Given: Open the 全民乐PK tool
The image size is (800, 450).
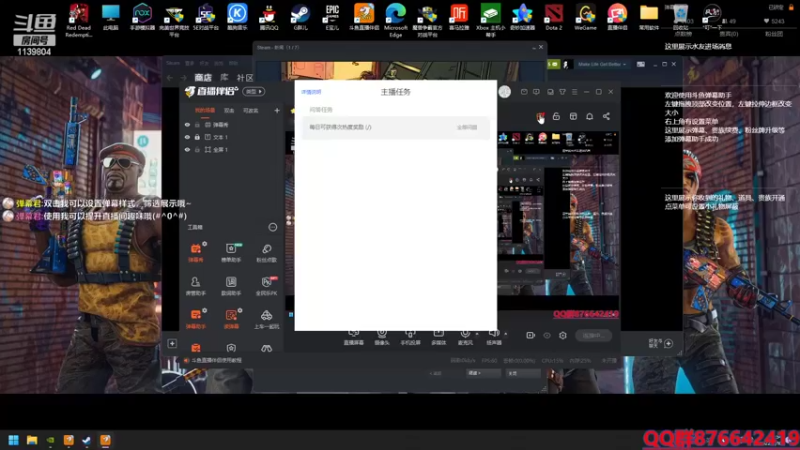Looking at the screenshot, I should (266, 286).
